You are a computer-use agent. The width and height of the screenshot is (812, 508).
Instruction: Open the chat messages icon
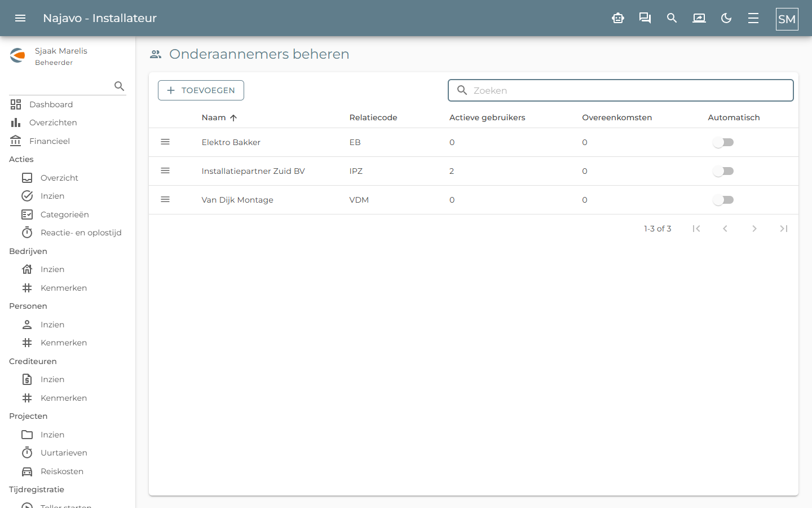[645, 18]
